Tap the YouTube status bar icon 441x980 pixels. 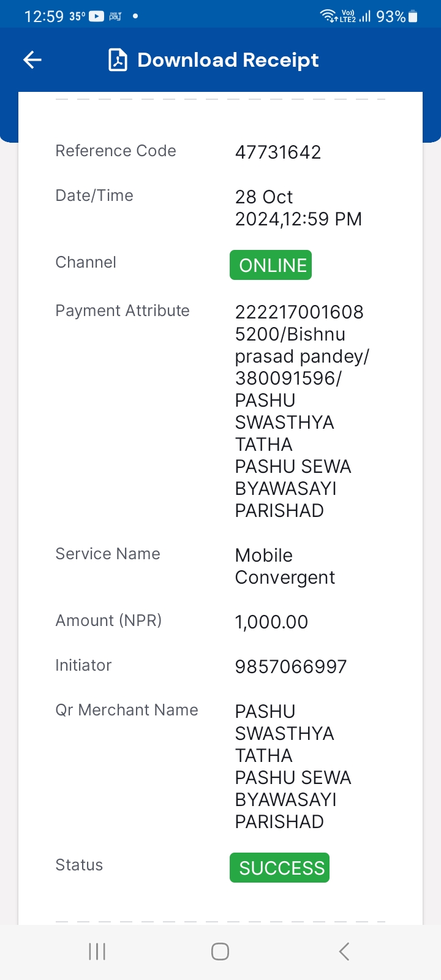pyautogui.click(x=97, y=17)
